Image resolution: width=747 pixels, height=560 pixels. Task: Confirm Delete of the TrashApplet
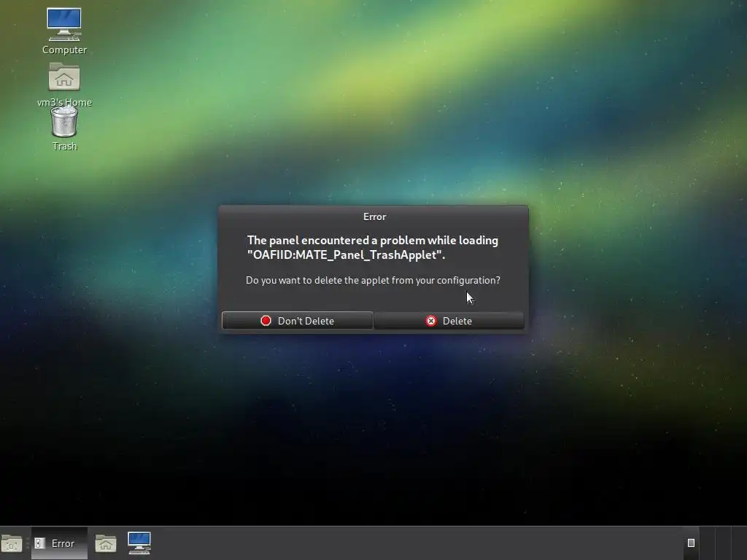[x=449, y=321]
